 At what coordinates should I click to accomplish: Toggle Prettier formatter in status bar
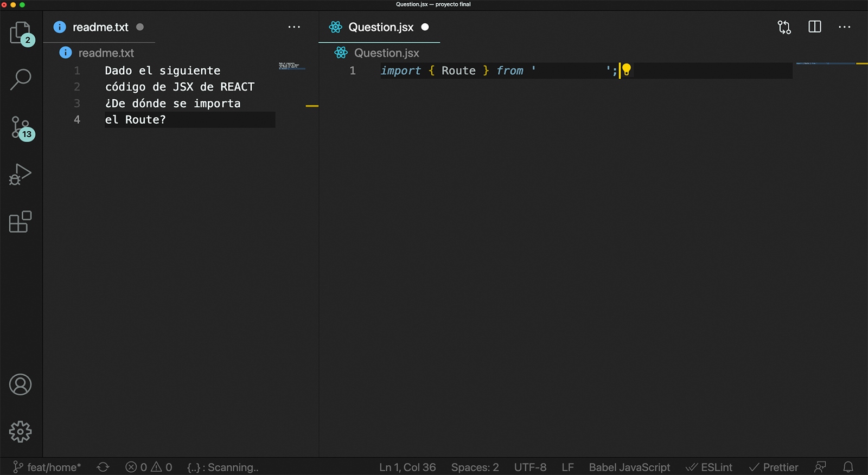coord(774,467)
